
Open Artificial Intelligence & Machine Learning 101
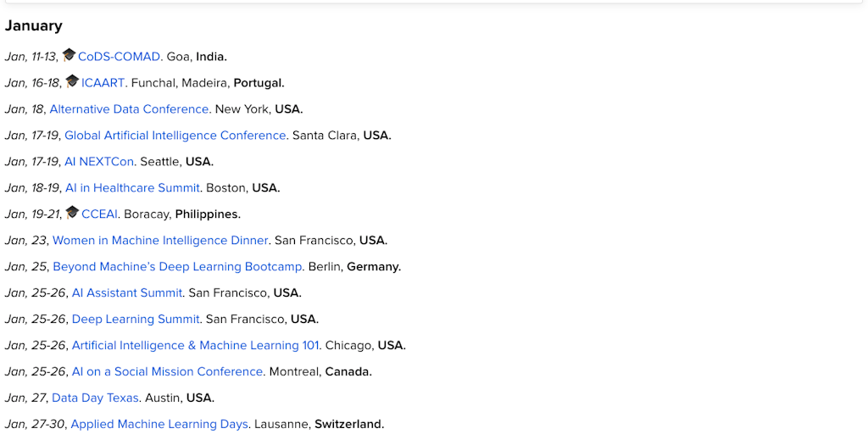point(195,346)
